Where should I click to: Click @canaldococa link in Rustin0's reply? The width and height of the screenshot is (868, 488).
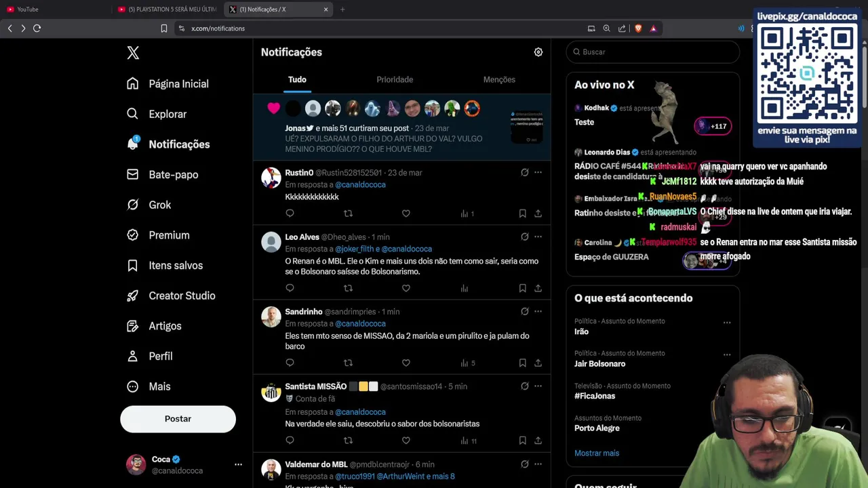point(360,184)
